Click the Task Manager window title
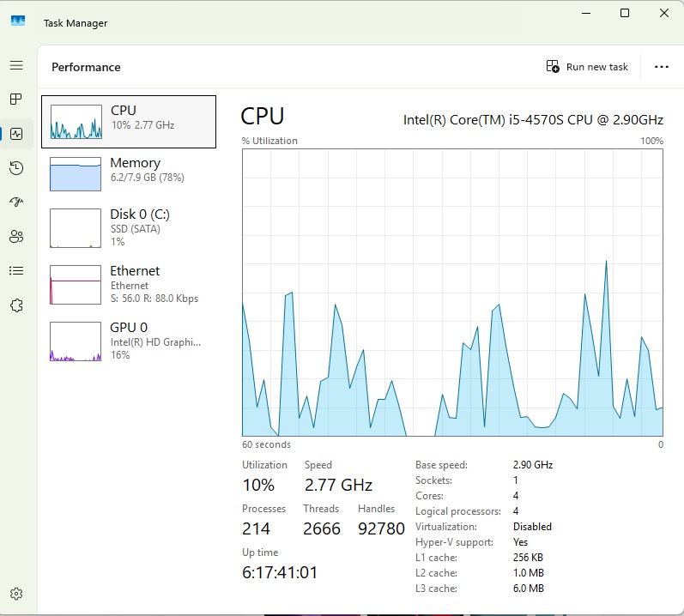The width and height of the screenshot is (684, 616). click(76, 23)
